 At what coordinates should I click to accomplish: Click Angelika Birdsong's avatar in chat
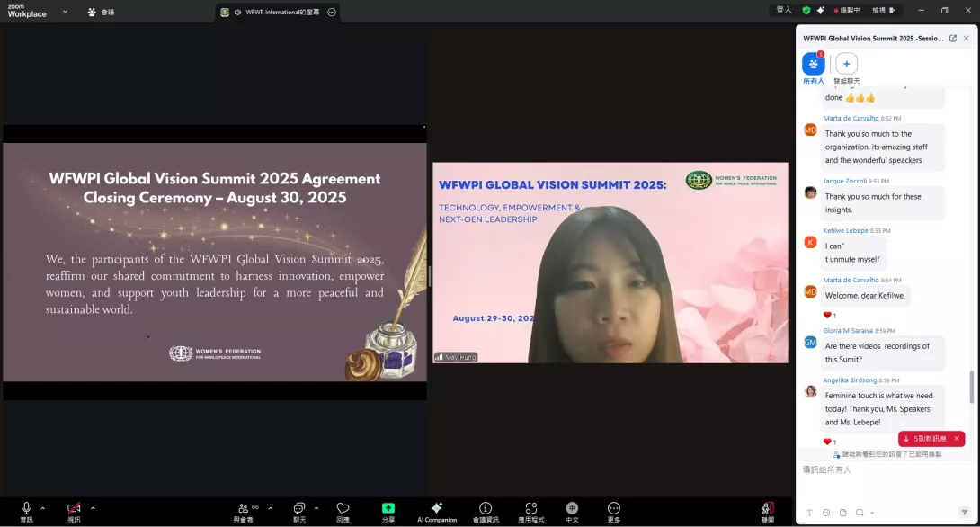coord(811,392)
